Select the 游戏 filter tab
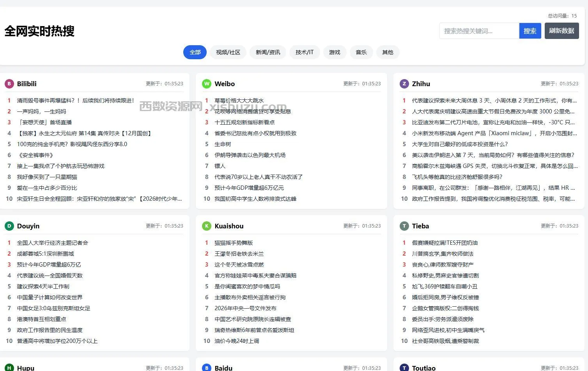 tap(335, 52)
